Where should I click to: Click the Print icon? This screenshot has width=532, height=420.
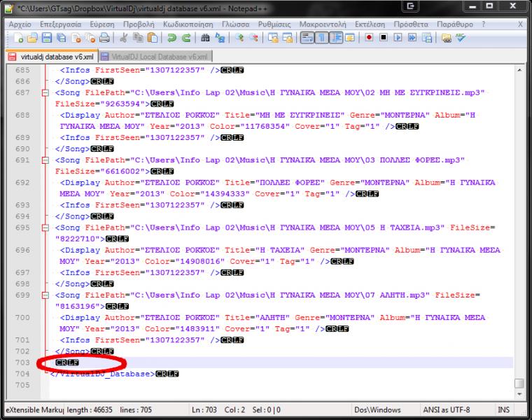(104, 38)
